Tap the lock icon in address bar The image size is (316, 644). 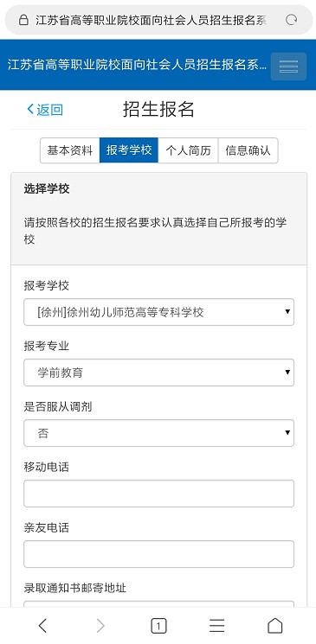point(24,20)
